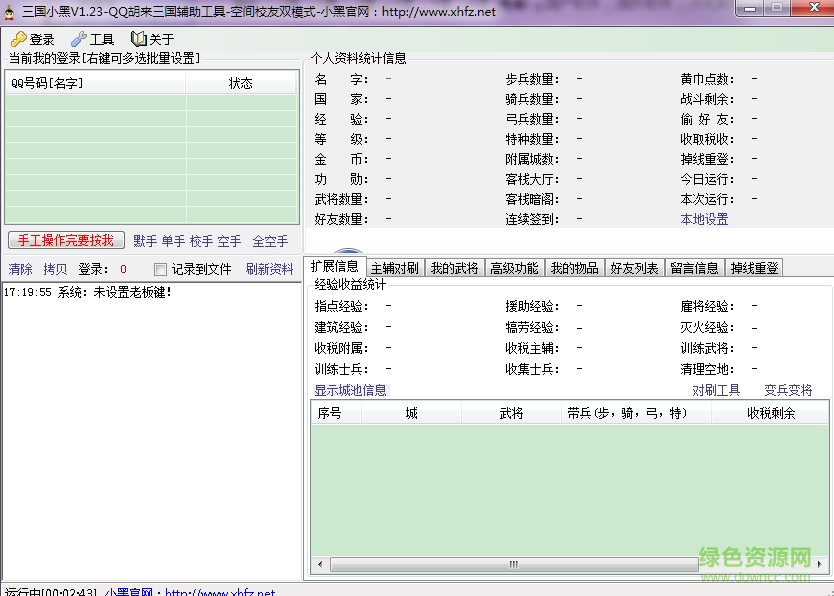The height and width of the screenshot is (596, 834).
Task: Select the 高级功能 tab
Action: (x=514, y=267)
